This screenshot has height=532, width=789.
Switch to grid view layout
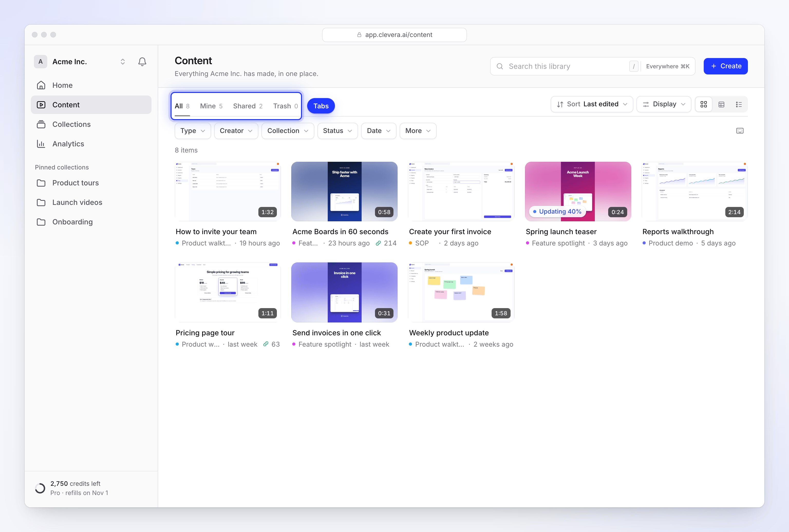pos(704,104)
